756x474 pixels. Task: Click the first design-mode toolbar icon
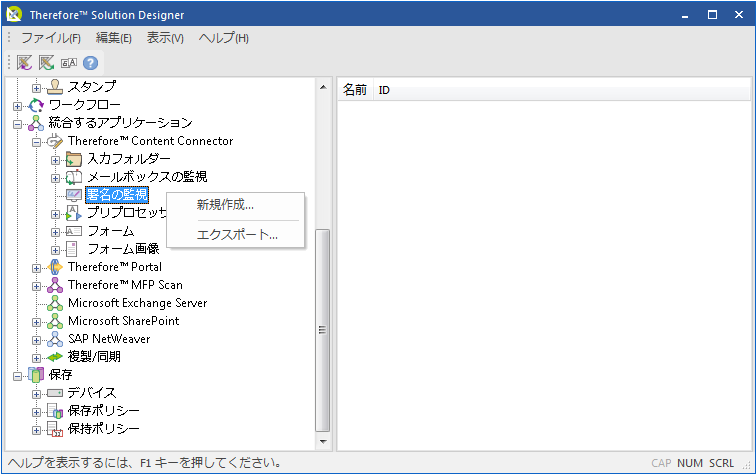point(24,63)
